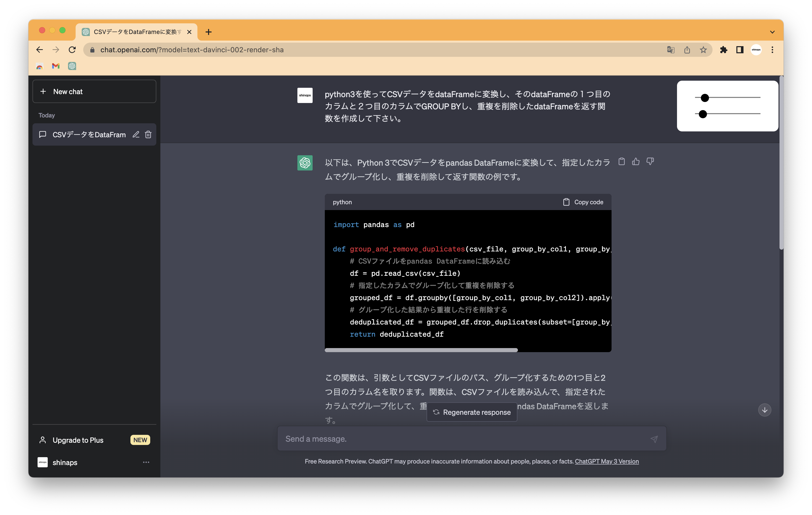Open the shinaps browser profile avatar
Viewport: 812px width, 515px height.
tap(756, 50)
